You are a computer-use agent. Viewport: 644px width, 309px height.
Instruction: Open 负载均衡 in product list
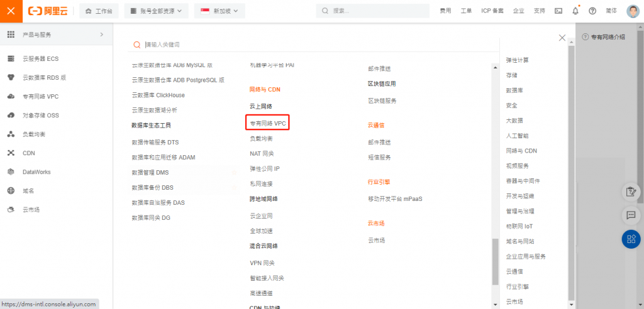coord(261,138)
